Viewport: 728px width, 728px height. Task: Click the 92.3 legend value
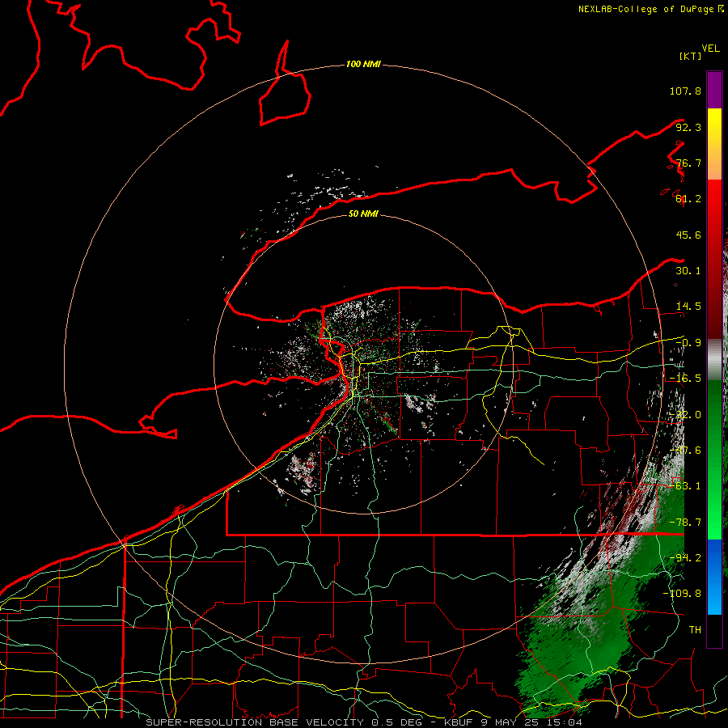688,127
